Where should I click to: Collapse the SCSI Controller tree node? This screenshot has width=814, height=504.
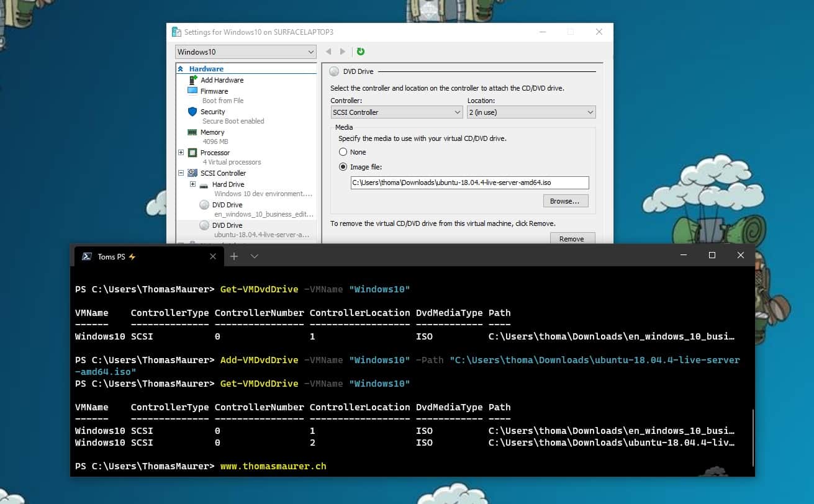pyautogui.click(x=181, y=173)
